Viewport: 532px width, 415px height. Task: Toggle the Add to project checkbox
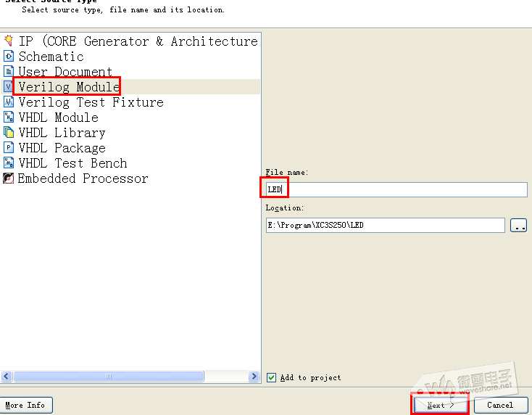pos(271,377)
